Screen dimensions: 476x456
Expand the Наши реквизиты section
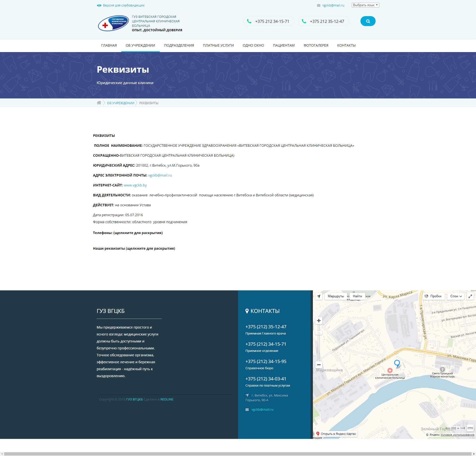(134, 248)
